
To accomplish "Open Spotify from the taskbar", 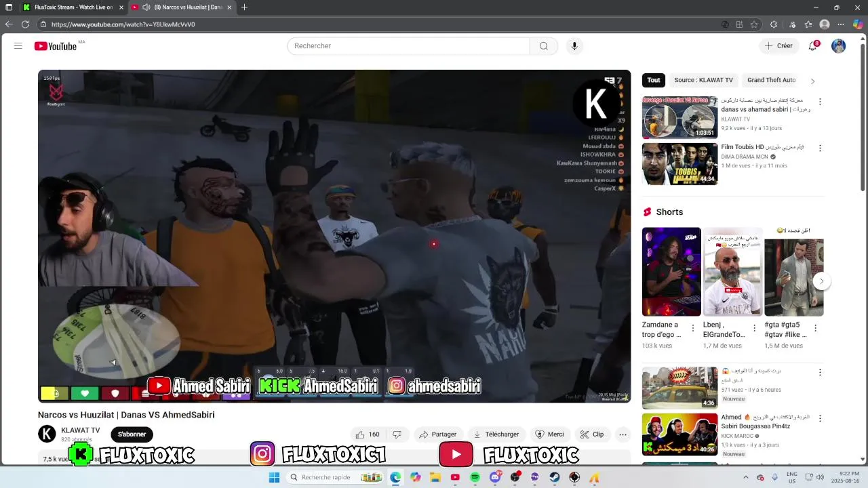I will (x=475, y=478).
